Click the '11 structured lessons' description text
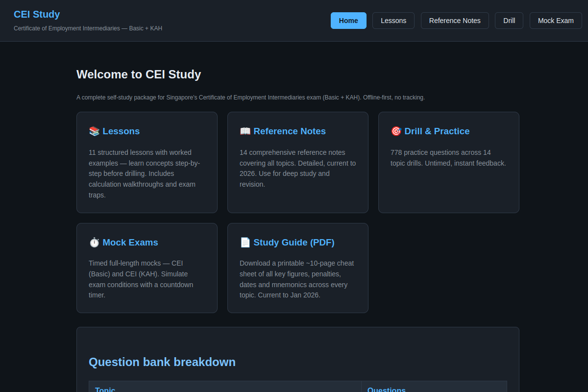588x392 pixels. point(146,173)
